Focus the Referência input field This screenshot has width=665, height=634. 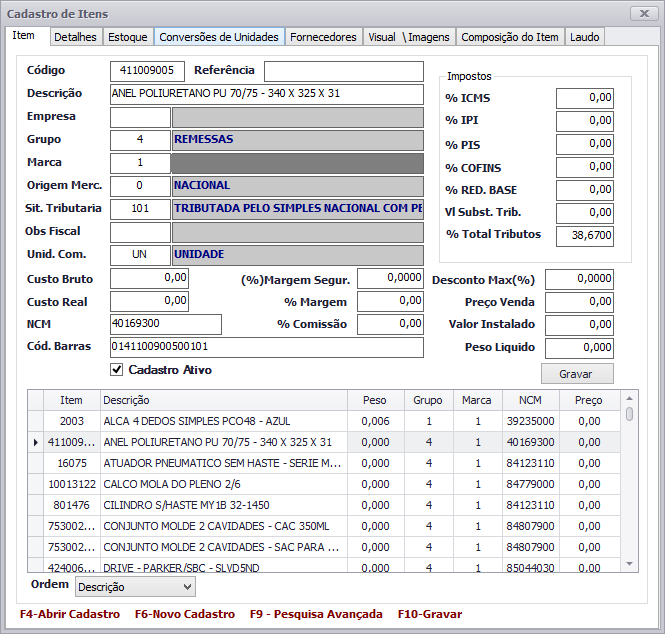(344, 71)
